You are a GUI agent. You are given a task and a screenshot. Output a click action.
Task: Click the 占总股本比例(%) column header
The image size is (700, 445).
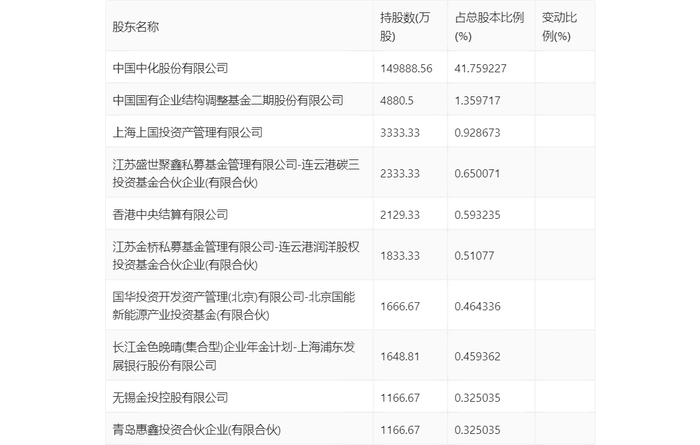click(489, 27)
